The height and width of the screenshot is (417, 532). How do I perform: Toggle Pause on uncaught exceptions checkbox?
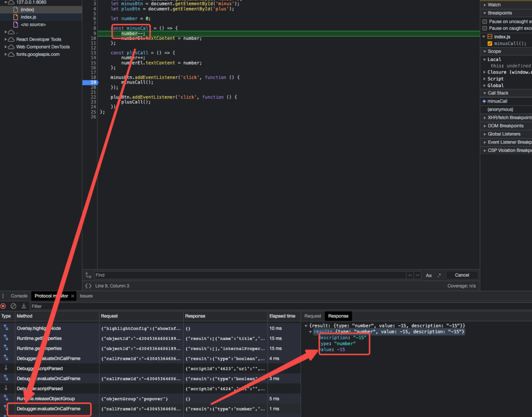pyautogui.click(x=485, y=21)
